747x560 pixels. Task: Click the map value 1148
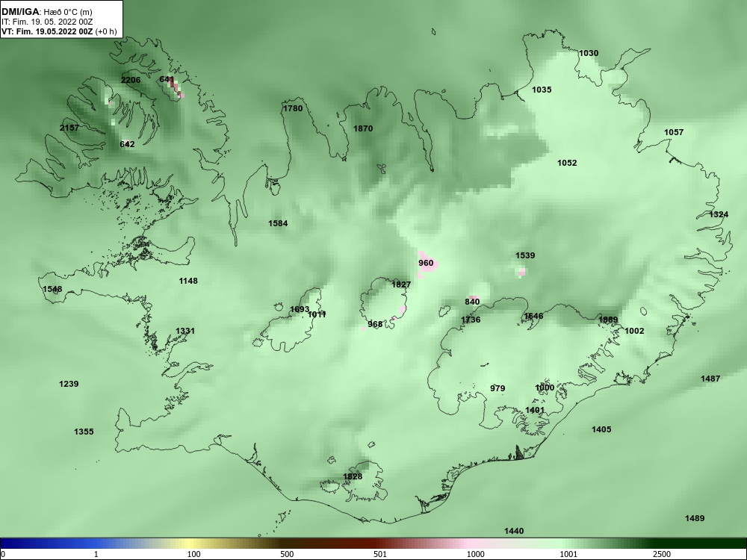click(x=188, y=281)
